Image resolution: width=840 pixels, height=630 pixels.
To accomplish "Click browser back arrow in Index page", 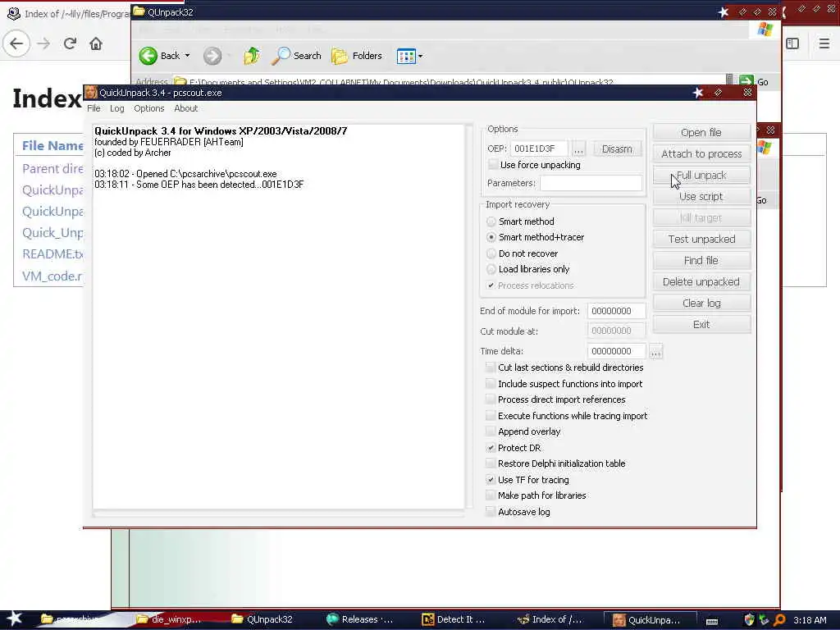I will point(16,43).
